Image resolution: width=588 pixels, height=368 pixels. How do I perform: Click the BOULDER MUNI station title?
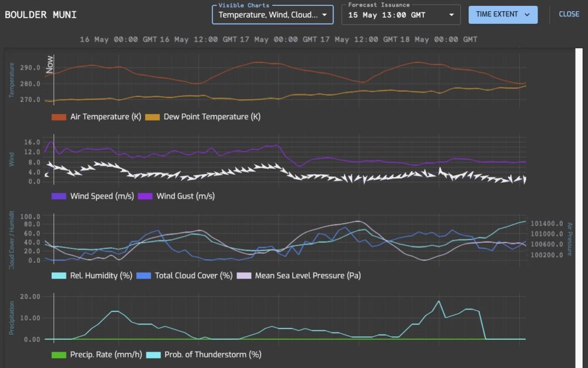pyautogui.click(x=42, y=15)
